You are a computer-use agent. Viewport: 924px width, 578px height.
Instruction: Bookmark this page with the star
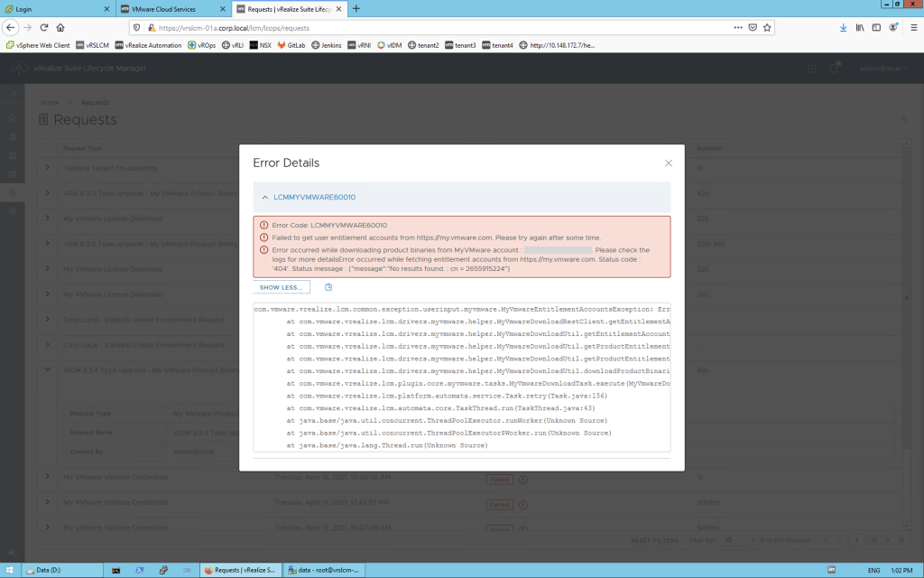coord(767,27)
